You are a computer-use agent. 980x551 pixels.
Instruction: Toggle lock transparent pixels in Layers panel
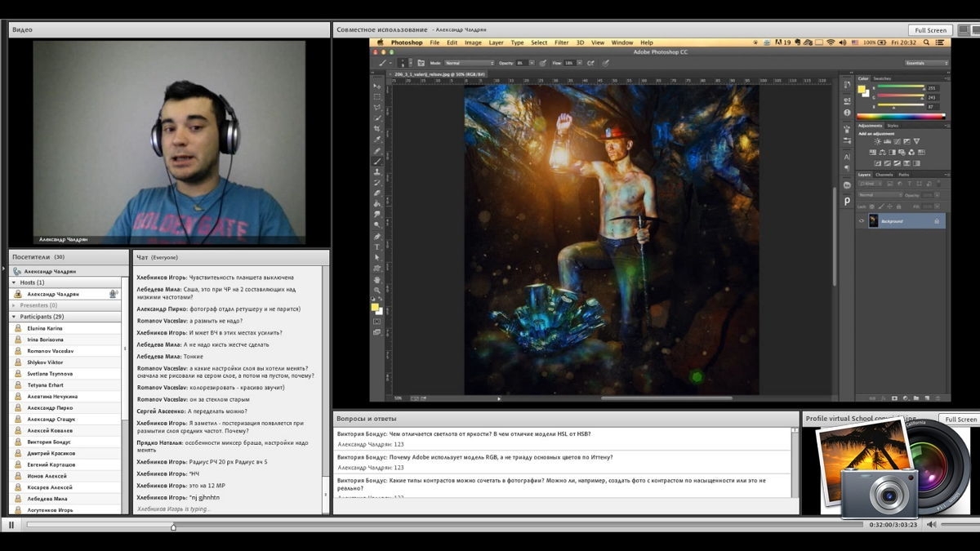[x=872, y=206]
